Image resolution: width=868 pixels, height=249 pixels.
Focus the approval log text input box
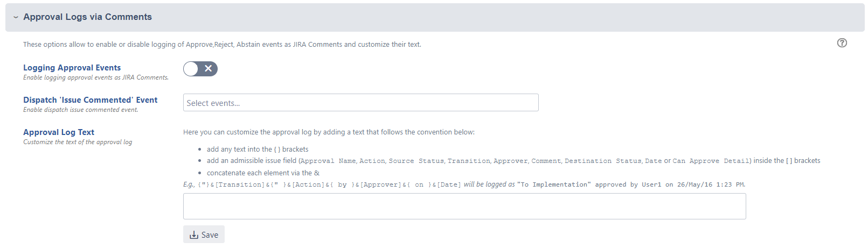[464, 207]
